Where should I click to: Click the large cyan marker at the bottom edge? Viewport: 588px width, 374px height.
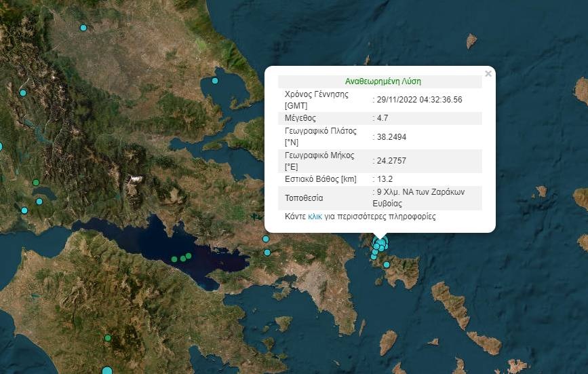(106, 371)
